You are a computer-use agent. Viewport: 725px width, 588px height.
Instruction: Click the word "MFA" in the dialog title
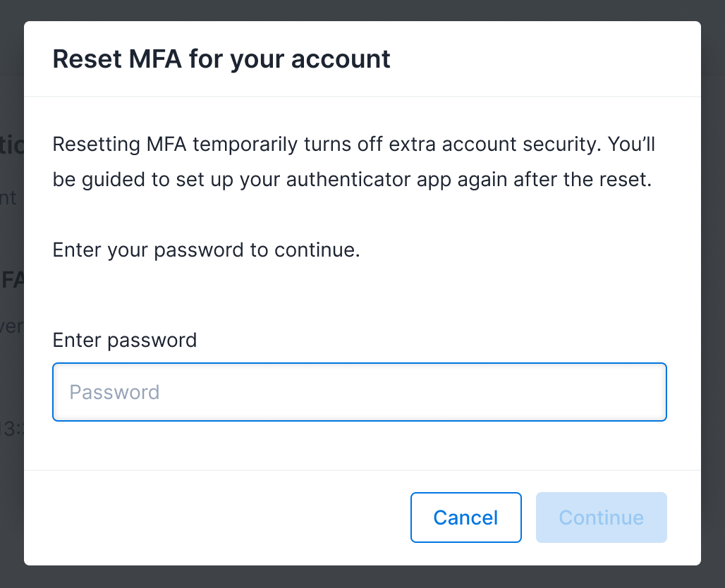click(155, 59)
